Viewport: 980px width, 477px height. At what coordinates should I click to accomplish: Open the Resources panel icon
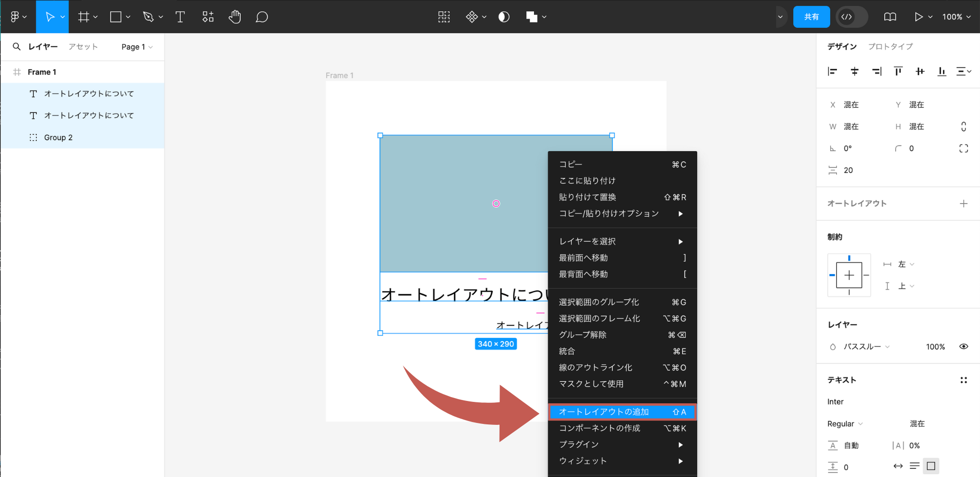pos(208,17)
